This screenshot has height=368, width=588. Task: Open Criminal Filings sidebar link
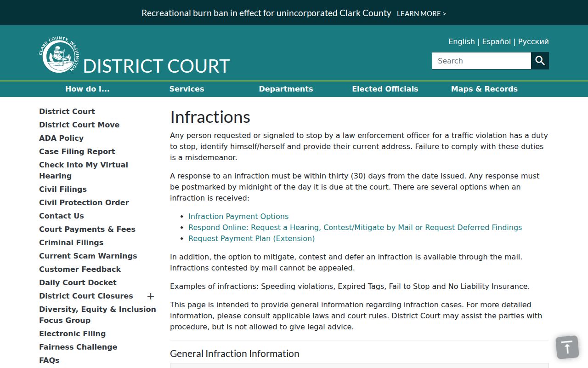pyautogui.click(x=71, y=242)
